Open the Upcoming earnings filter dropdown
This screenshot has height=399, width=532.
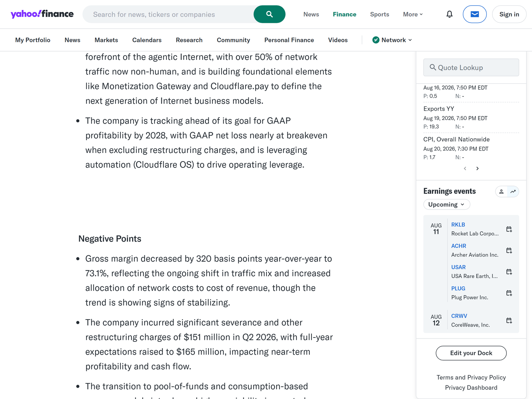coord(447,204)
